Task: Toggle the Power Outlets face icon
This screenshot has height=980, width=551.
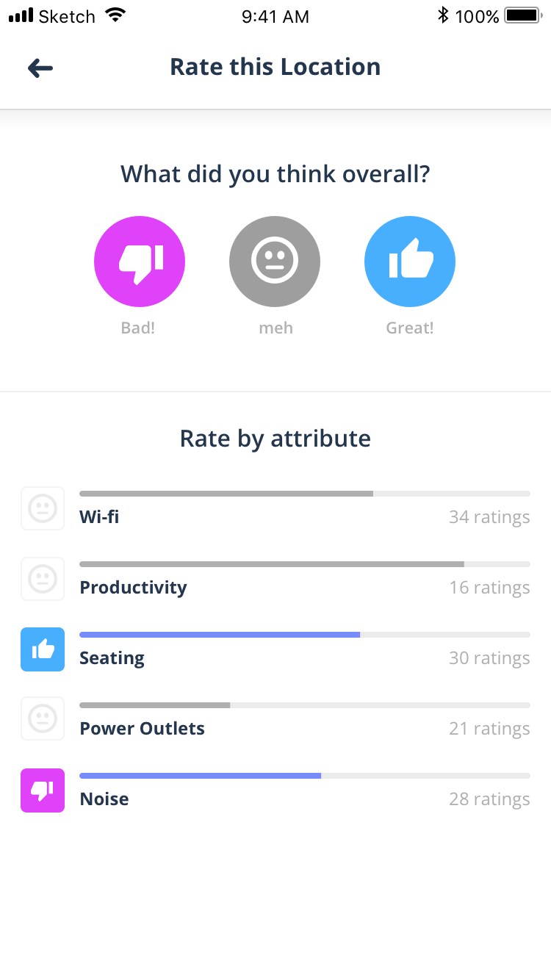Action: (43, 720)
